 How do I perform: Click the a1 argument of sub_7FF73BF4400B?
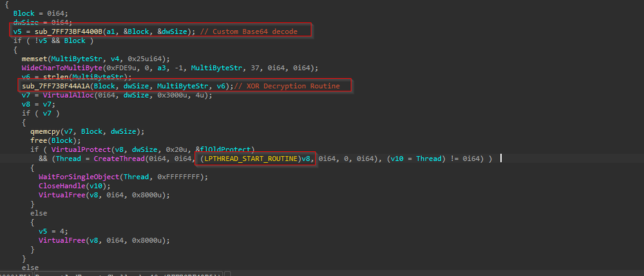pos(111,32)
